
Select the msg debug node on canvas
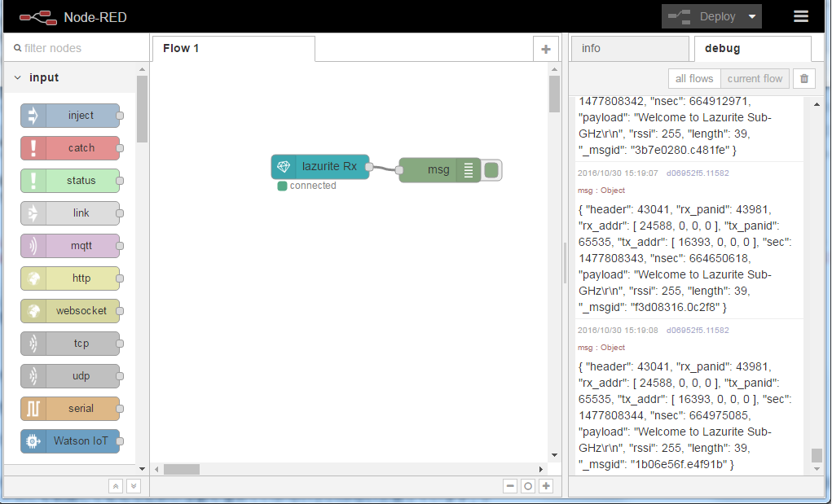439,170
